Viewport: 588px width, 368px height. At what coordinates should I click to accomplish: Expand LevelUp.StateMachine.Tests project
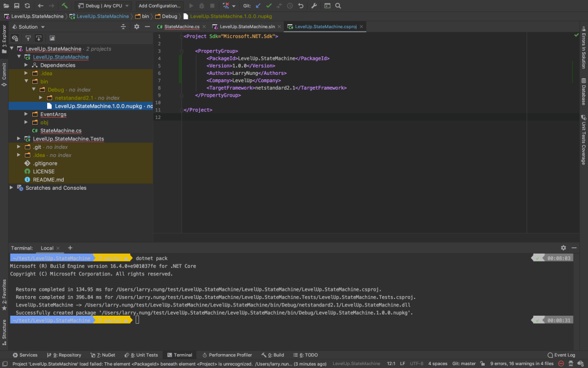tap(19, 139)
